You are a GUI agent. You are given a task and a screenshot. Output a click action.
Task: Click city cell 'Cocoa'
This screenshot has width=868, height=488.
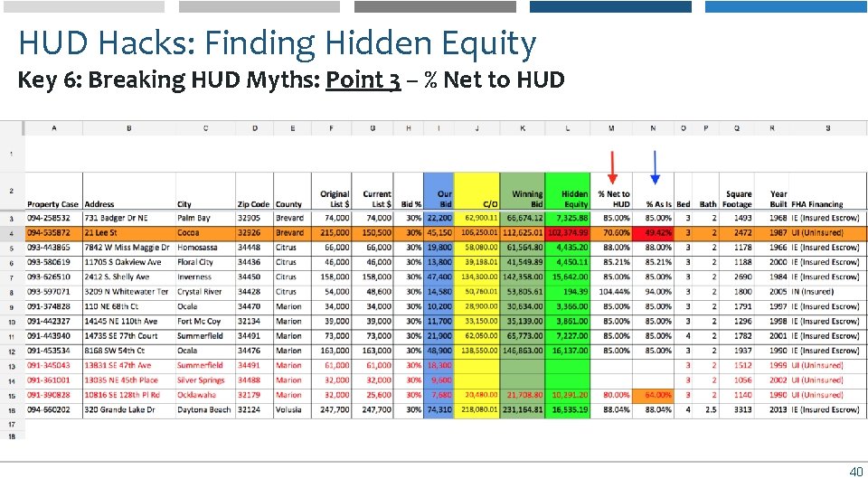point(205,233)
